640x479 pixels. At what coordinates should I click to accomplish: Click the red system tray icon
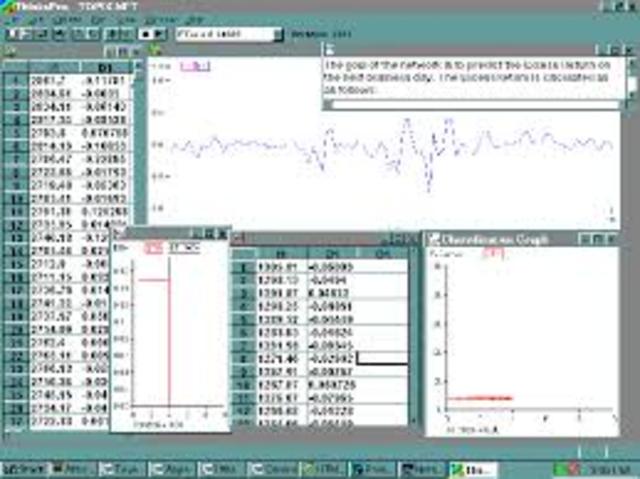575,470
